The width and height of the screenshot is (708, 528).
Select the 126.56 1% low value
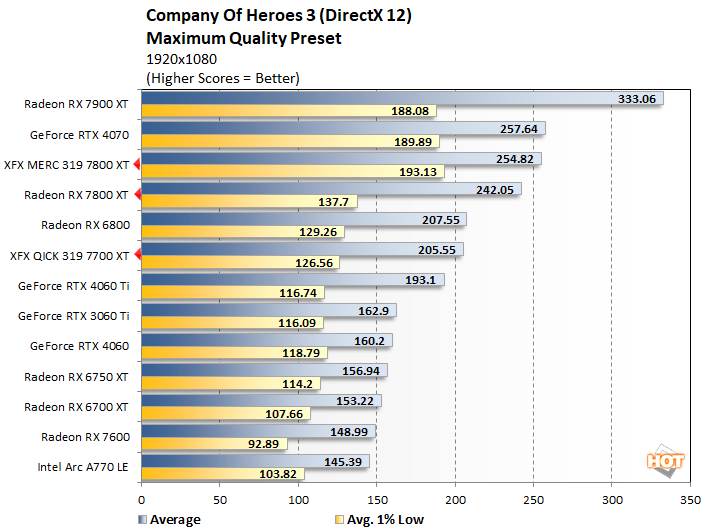point(314,263)
